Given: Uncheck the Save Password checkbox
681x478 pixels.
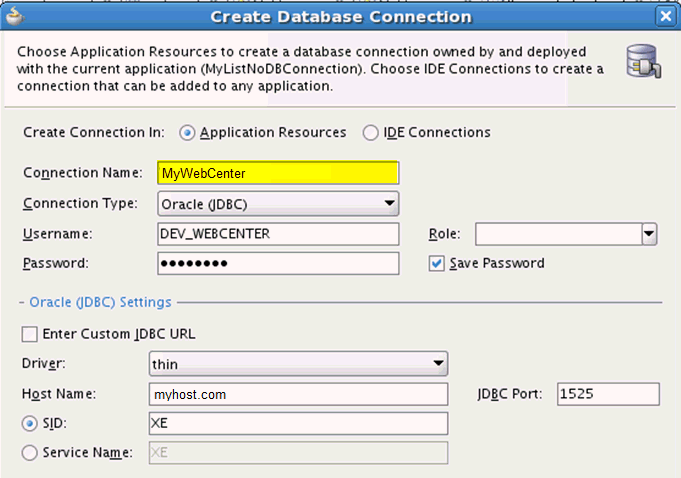Looking at the screenshot, I should click(x=436, y=264).
